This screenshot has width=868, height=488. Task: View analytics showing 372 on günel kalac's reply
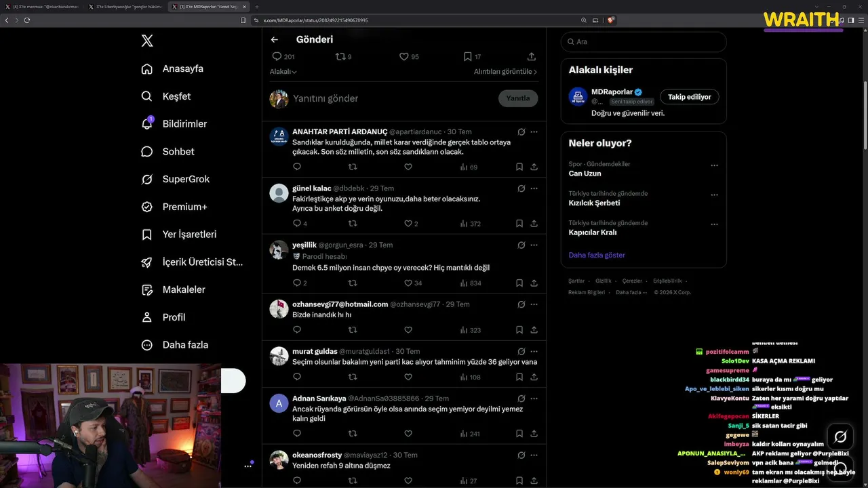point(470,224)
